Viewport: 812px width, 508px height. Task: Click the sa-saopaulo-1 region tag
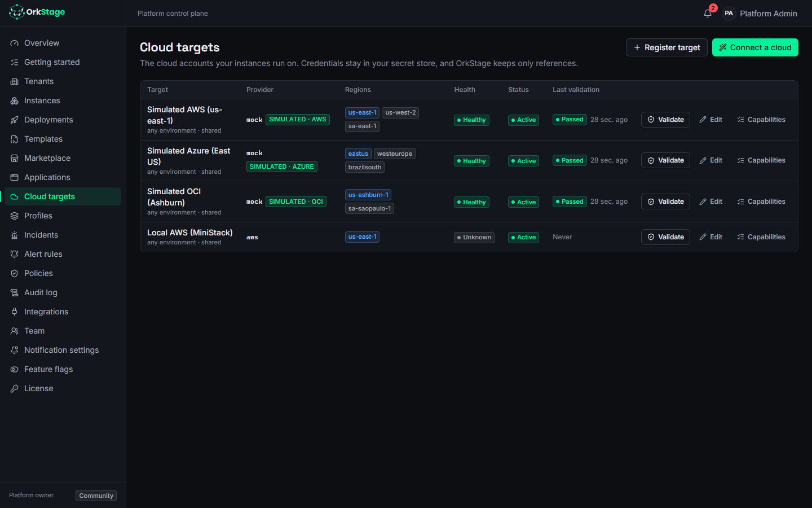[369, 208]
